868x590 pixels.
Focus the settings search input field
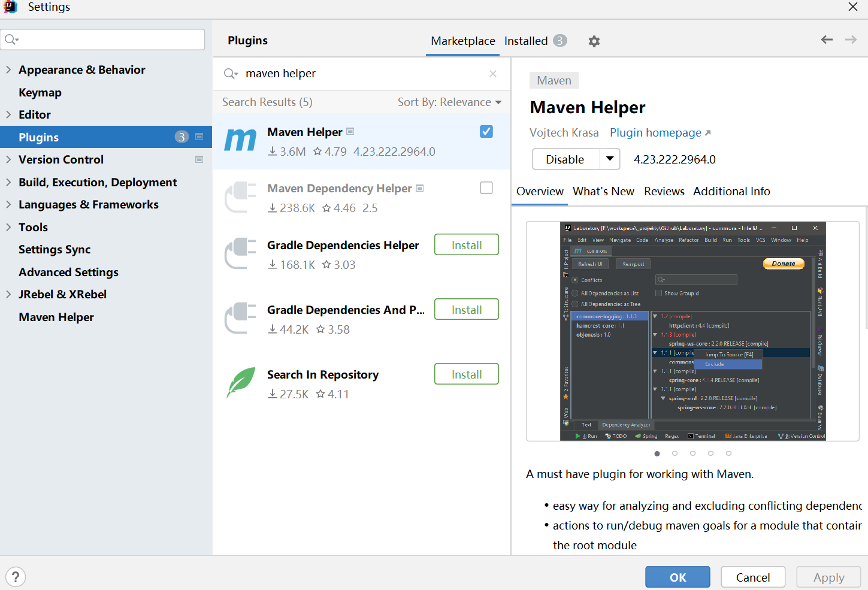click(103, 40)
